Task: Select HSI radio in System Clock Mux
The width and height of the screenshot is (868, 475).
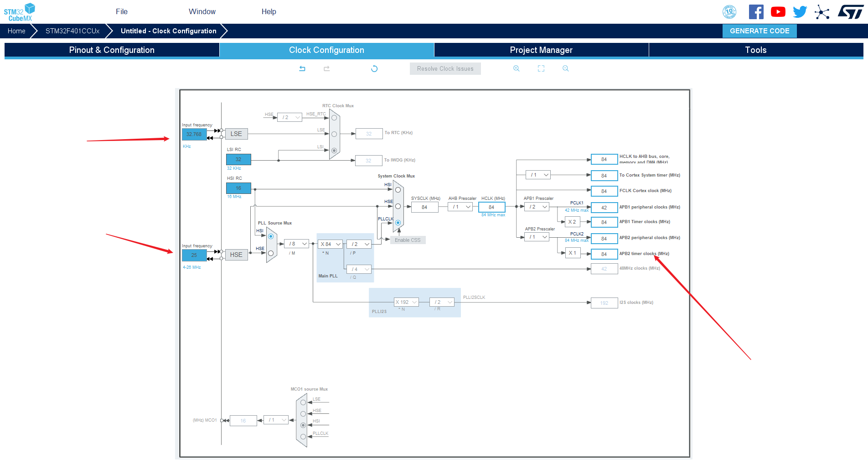Action: (398, 190)
